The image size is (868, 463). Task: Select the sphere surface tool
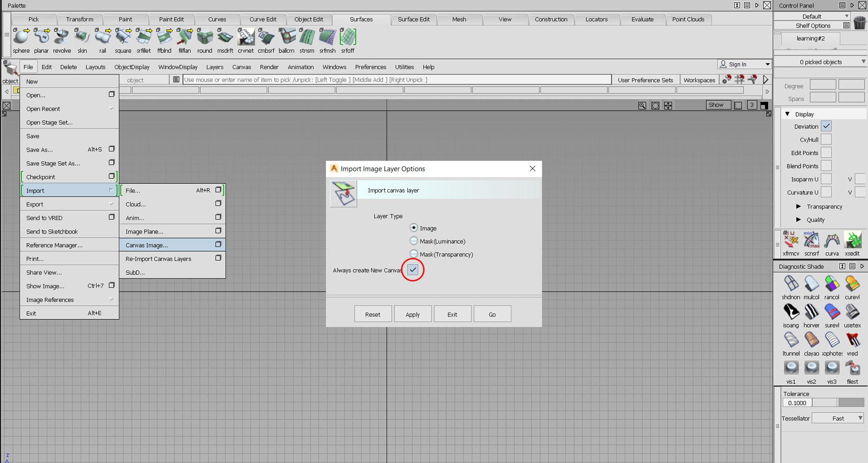21,37
